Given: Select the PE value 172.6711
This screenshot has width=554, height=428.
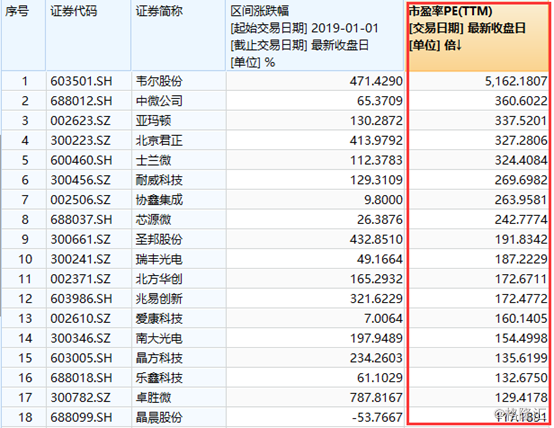Looking at the screenshot, I should click(x=521, y=279).
